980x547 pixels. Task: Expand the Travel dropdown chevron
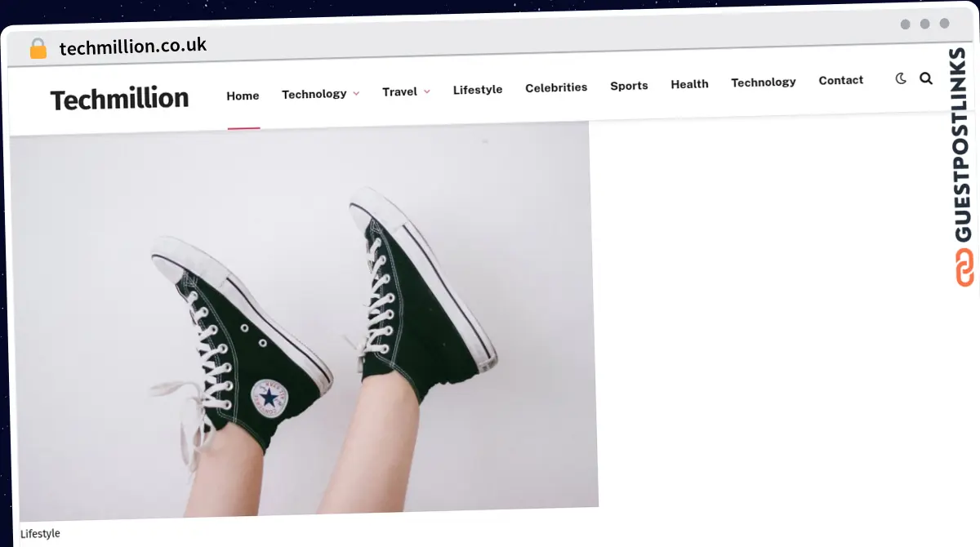click(x=427, y=91)
